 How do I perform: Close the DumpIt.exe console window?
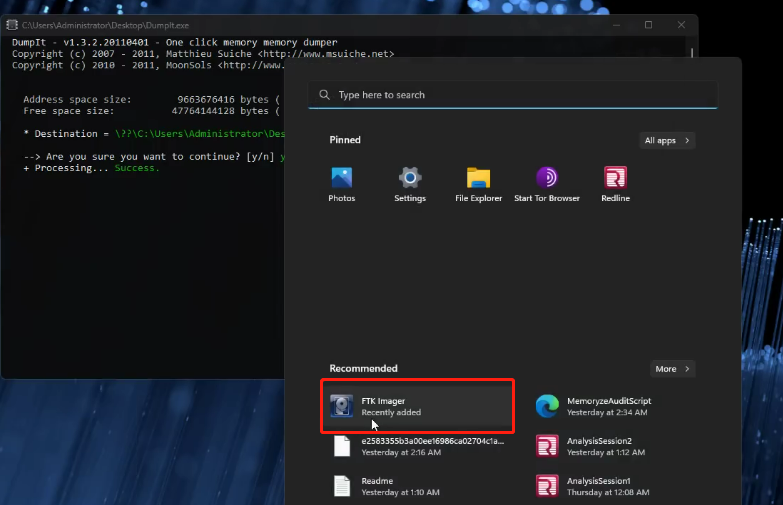click(681, 24)
